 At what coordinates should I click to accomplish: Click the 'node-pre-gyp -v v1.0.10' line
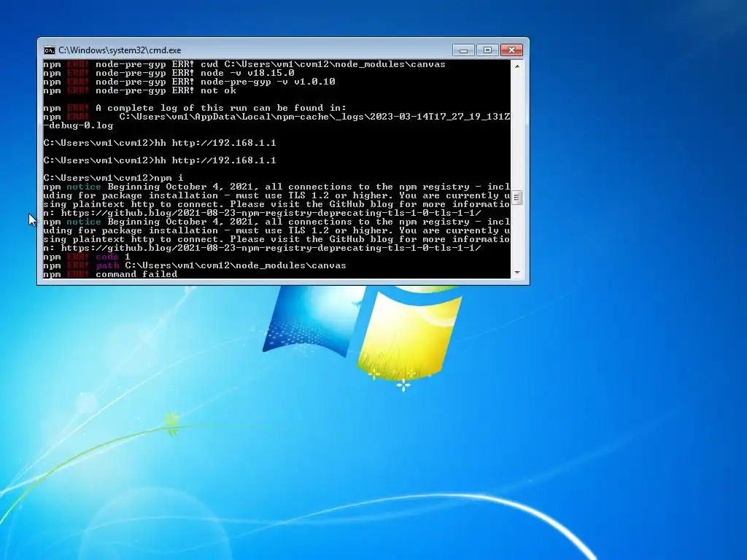coord(189,82)
